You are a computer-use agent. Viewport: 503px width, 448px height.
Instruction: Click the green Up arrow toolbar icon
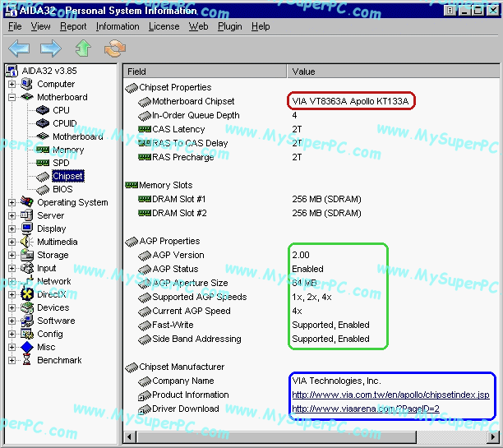pyautogui.click(x=83, y=48)
